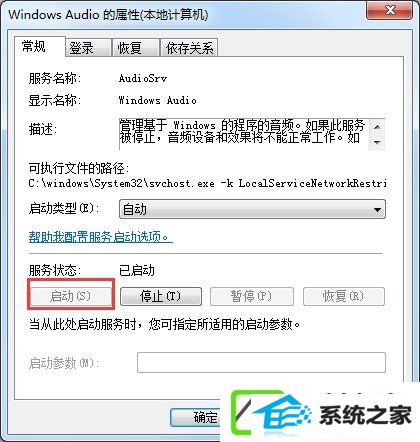Confirm with the 确定 button
420x442 pixels.
coord(195,417)
